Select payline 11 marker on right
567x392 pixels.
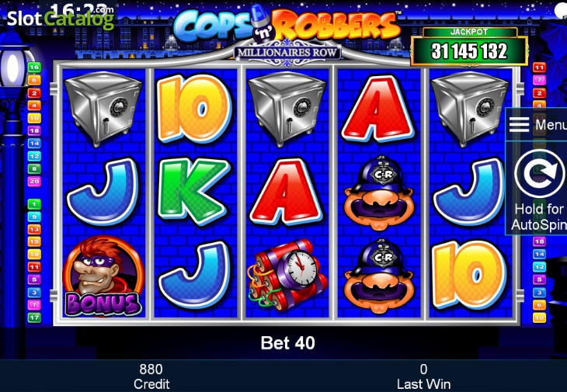click(539, 68)
